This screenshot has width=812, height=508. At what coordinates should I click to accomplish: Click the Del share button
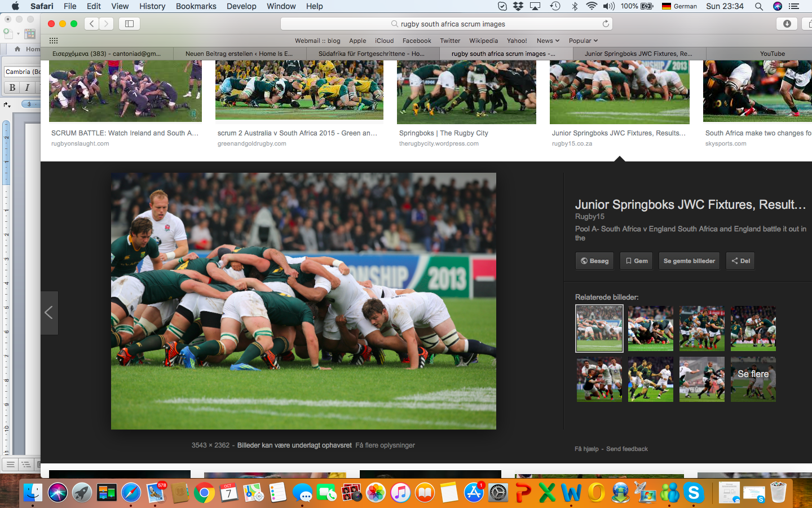(x=740, y=261)
